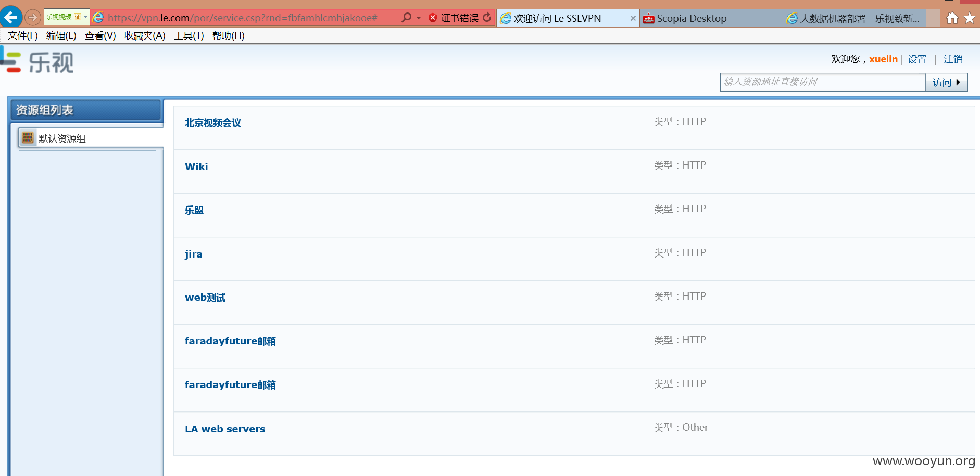Open the 文件(F) menu
980x476 pixels.
click(x=22, y=35)
